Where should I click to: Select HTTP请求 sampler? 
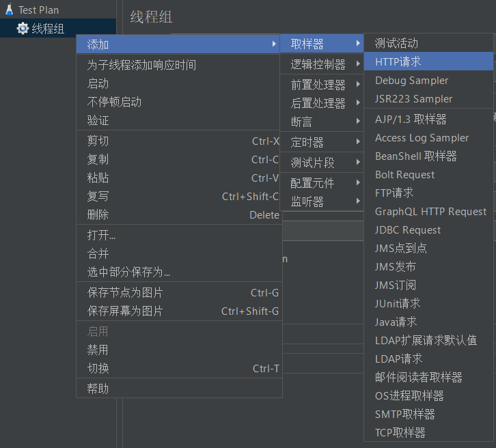398,61
